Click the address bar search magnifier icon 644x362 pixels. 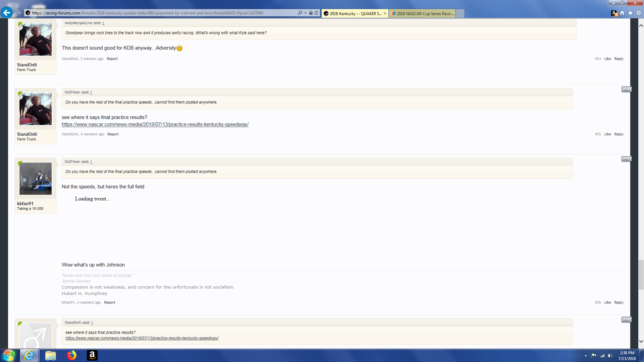(x=300, y=13)
